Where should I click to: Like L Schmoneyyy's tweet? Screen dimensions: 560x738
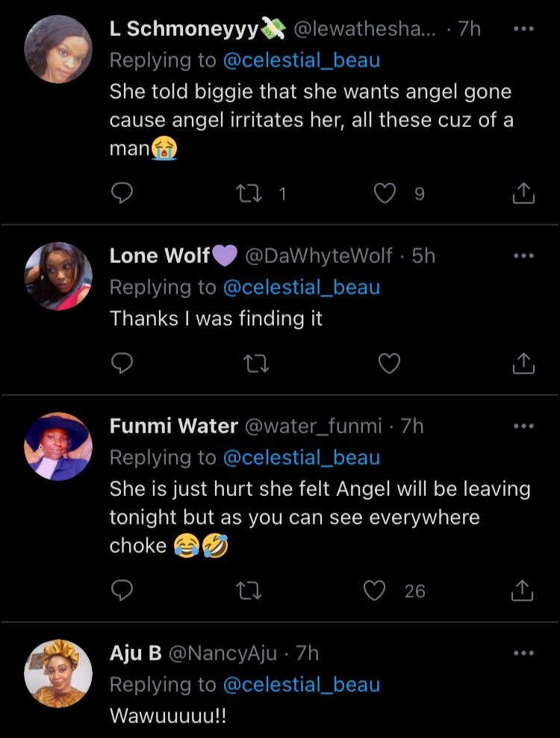click(x=385, y=194)
